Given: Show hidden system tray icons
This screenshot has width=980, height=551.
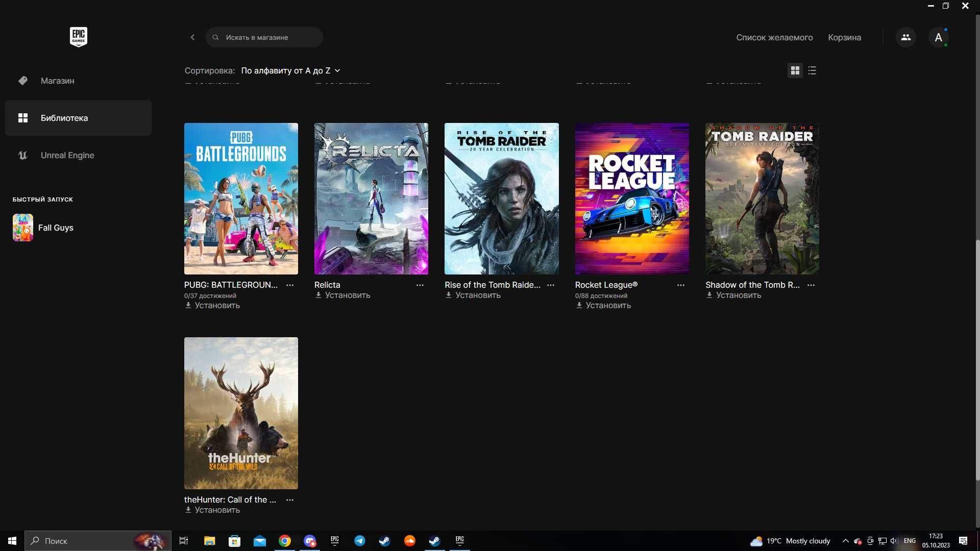Looking at the screenshot, I should click(845, 541).
